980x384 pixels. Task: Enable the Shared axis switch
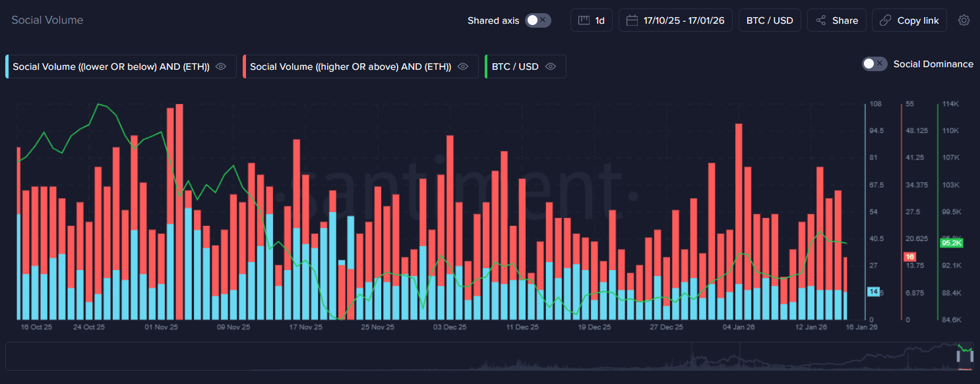pos(537,20)
